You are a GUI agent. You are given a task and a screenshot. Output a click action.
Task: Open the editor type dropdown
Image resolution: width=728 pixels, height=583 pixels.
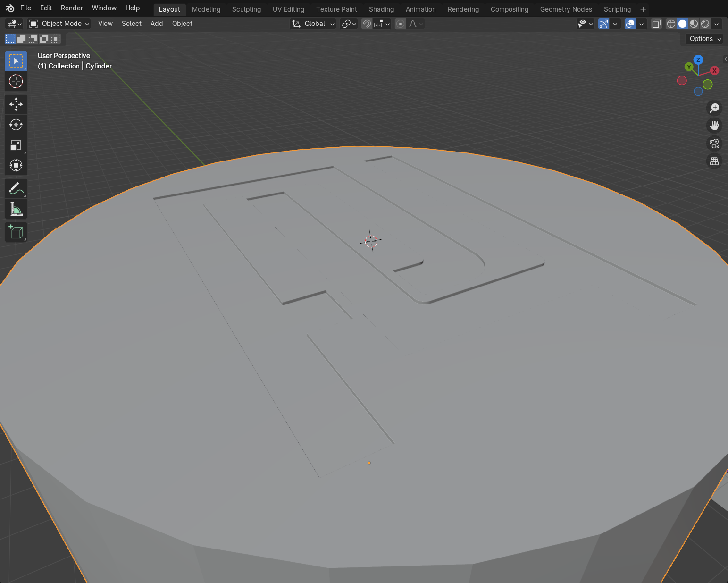click(x=14, y=24)
